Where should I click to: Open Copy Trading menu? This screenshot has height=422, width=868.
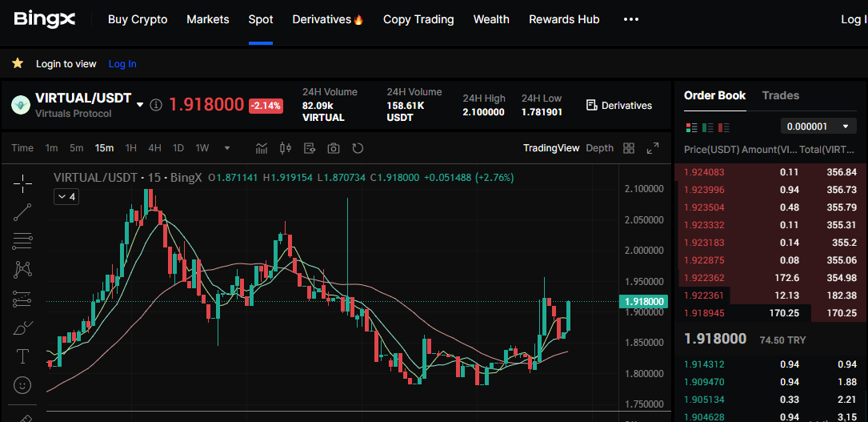click(418, 19)
